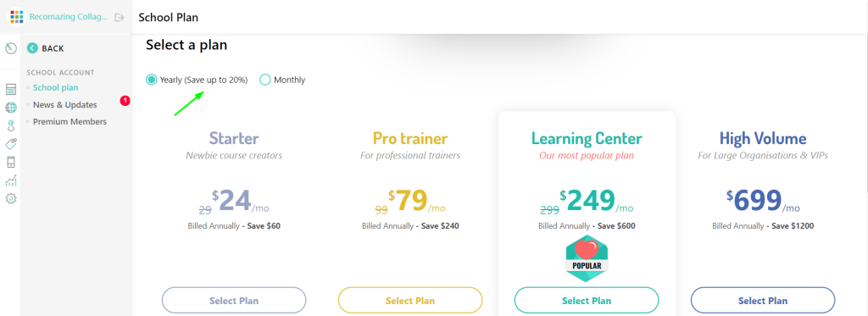Open the Premium Members menu item
Viewport: 868px width, 316px height.
point(70,122)
